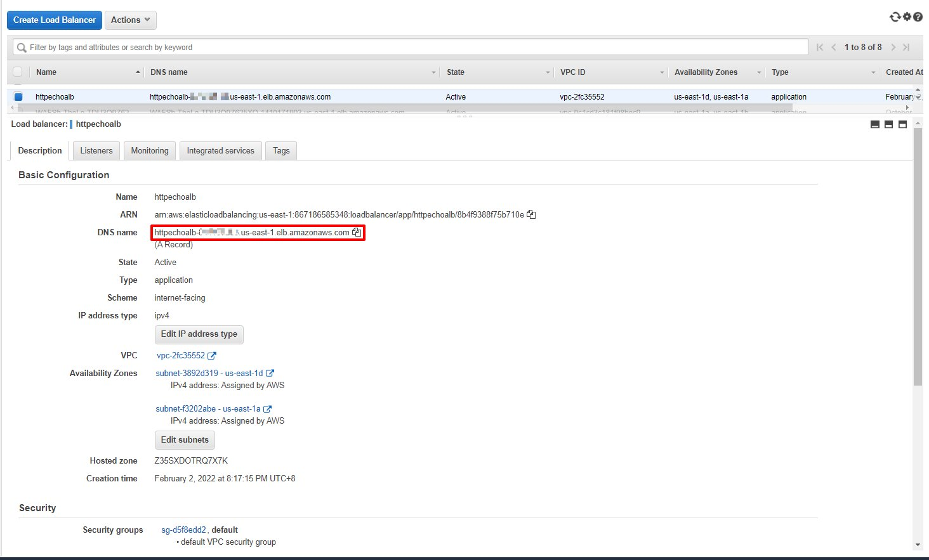Go to next page of results

pyautogui.click(x=893, y=47)
